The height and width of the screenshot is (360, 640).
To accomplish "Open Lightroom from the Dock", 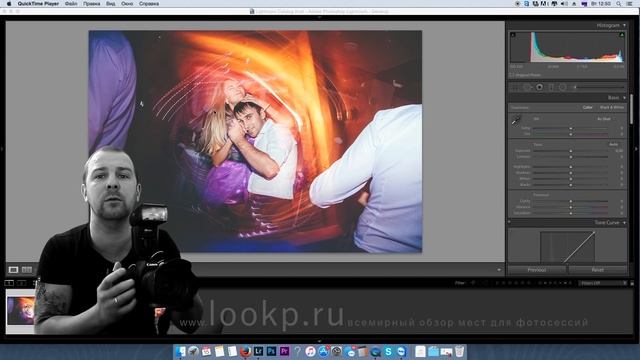I will (258, 351).
